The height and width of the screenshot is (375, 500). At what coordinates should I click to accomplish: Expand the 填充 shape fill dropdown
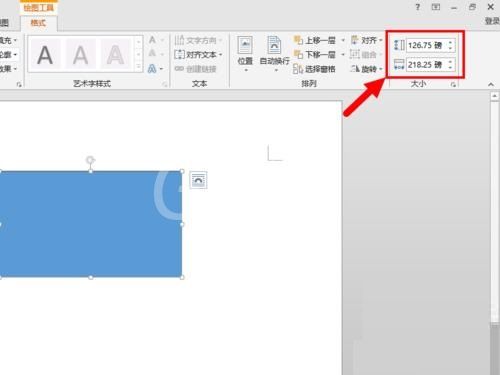pyautogui.click(x=15, y=40)
